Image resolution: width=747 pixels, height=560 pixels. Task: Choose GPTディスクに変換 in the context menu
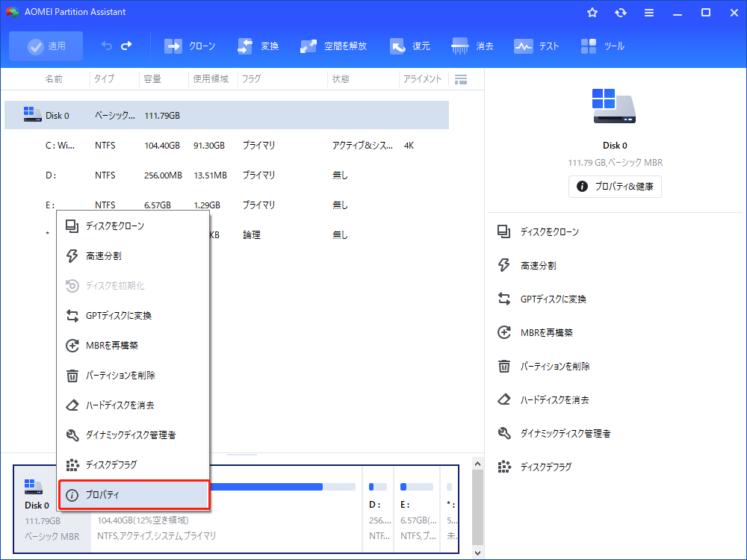[134, 316]
